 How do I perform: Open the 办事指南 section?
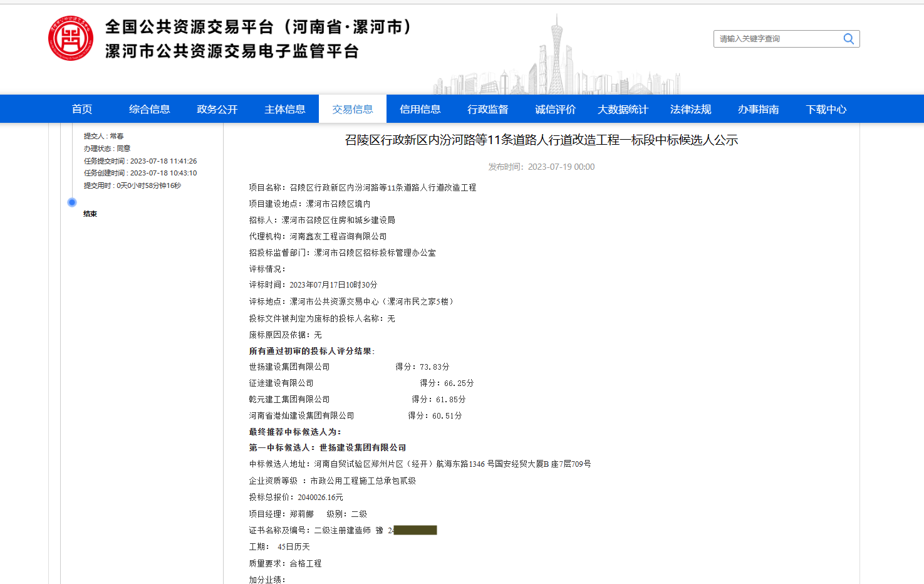[758, 108]
